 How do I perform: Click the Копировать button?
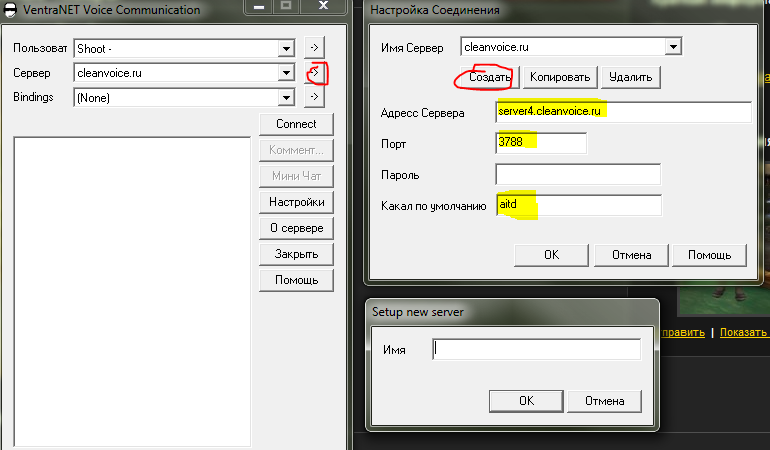pos(560,77)
